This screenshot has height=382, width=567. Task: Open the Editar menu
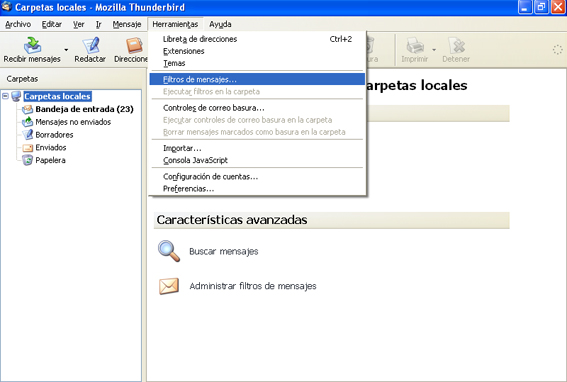[x=52, y=24]
